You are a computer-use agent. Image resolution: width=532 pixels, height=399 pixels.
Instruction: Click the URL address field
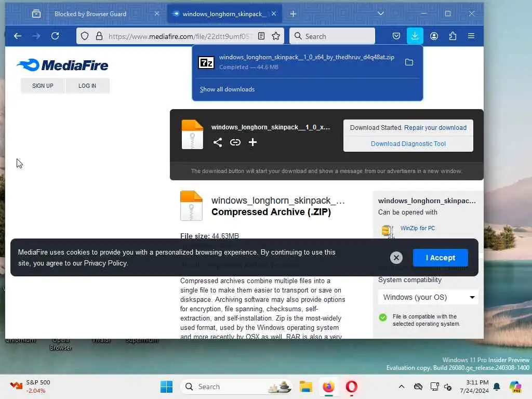[180, 36]
